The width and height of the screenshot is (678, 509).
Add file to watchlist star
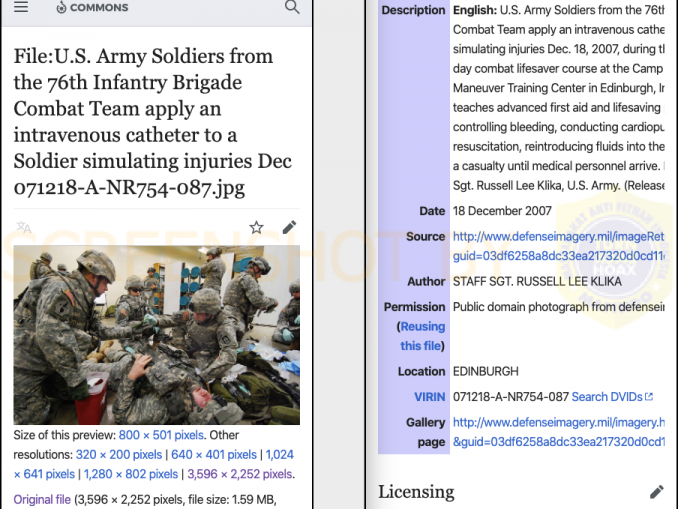[256, 227]
